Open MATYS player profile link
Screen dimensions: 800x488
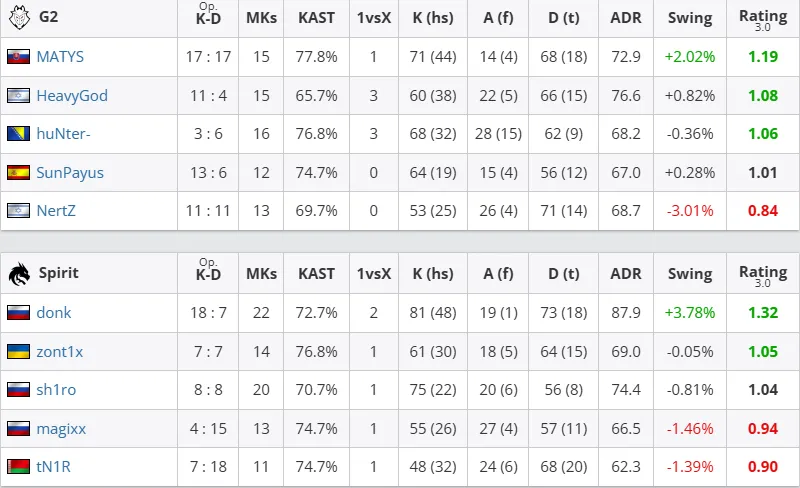point(60,57)
